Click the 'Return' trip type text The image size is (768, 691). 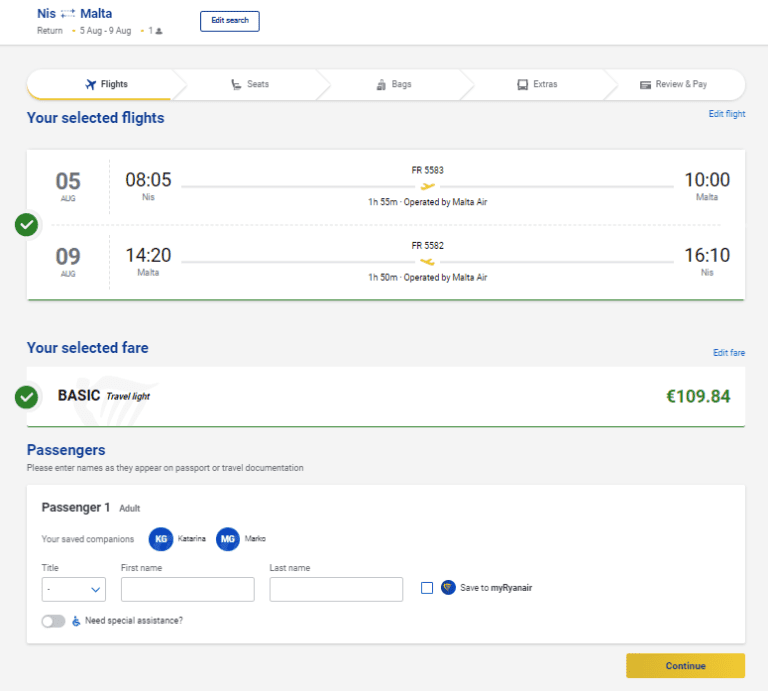50,31
